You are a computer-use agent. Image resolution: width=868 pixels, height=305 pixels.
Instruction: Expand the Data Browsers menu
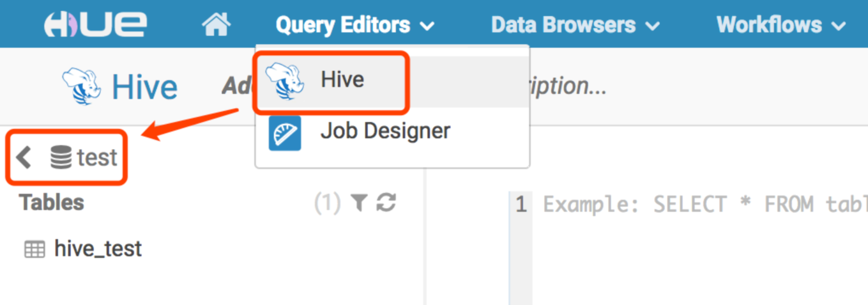575,25
